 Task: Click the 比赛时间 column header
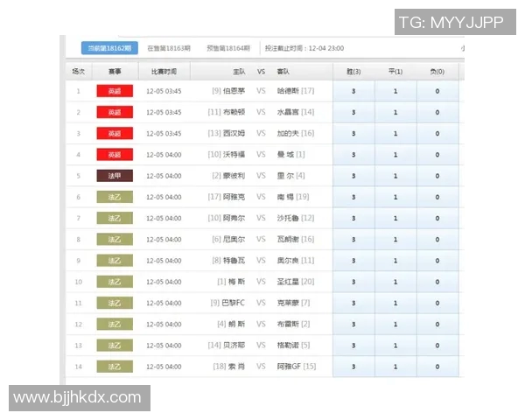tap(164, 72)
